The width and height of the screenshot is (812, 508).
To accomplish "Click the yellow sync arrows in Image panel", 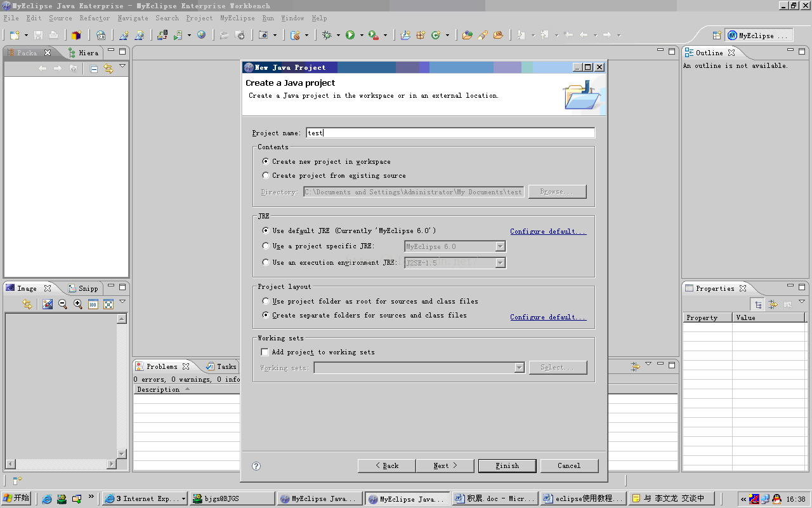I will [x=27, y=304].
